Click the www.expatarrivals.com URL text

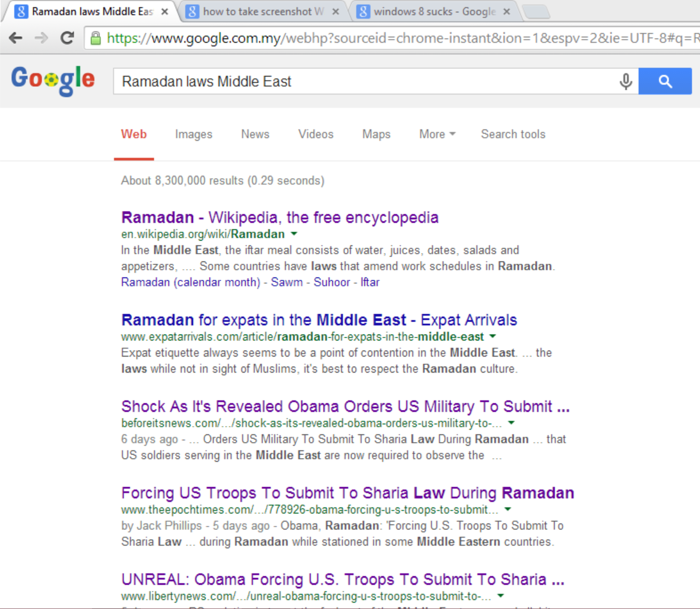(x=303, y=336)
